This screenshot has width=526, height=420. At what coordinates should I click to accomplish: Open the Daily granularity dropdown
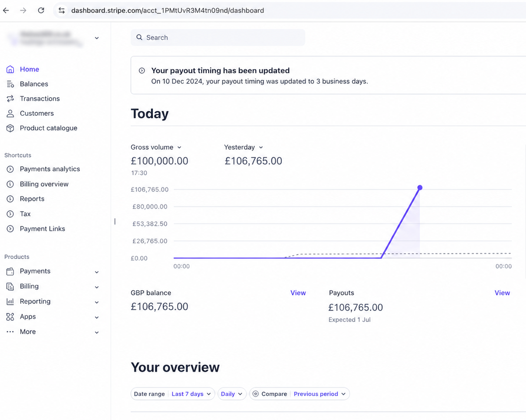232,394
